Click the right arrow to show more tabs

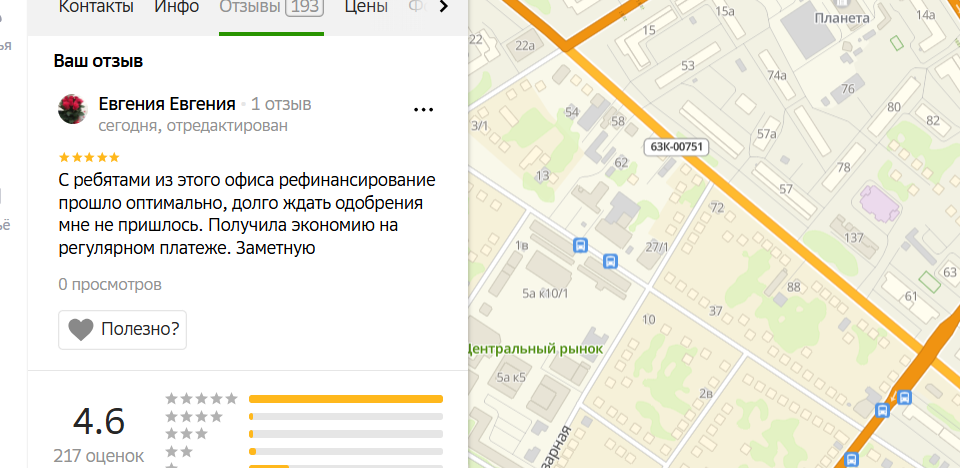coord(444,7)
